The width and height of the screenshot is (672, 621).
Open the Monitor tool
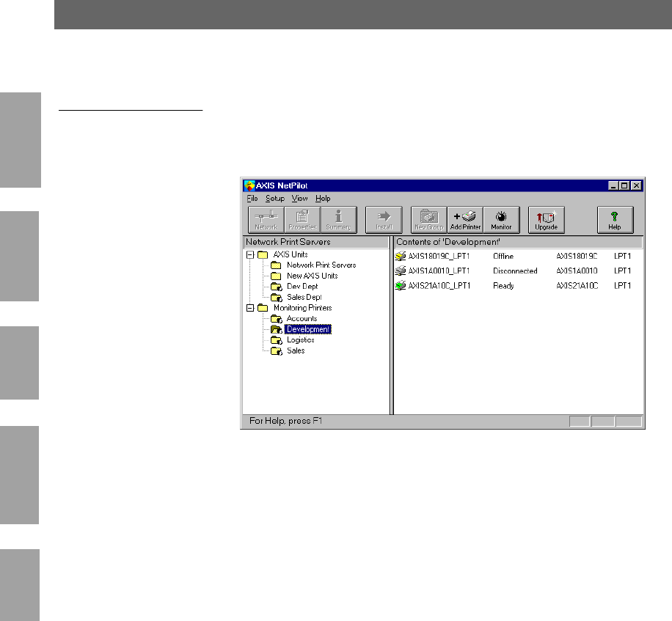pyautogui.click(x=501, y=218)
